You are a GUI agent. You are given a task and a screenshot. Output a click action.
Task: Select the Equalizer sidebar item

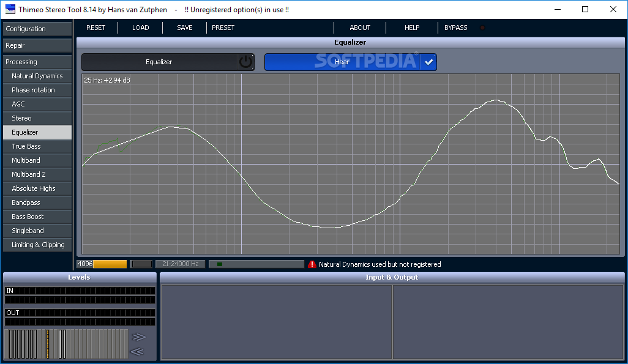click(37, 132)
